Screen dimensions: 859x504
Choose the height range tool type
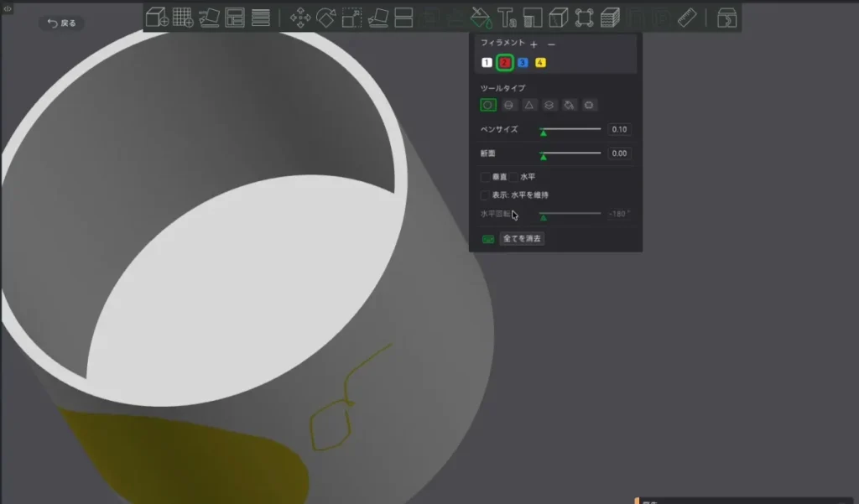[549, 105]
